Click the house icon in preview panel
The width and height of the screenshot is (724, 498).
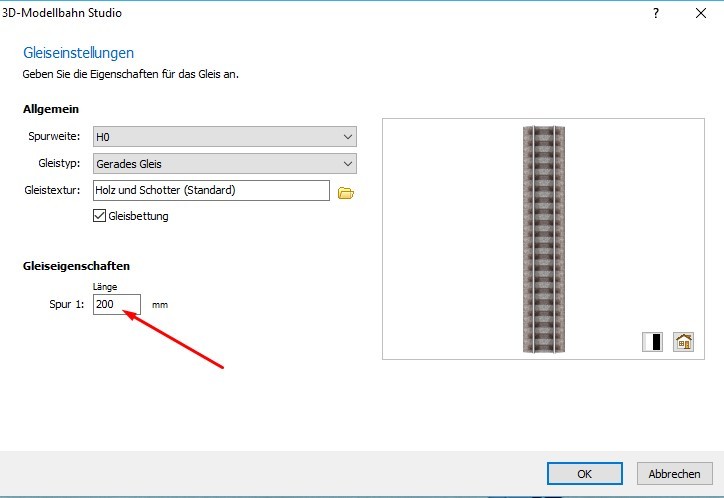point(683,342)
